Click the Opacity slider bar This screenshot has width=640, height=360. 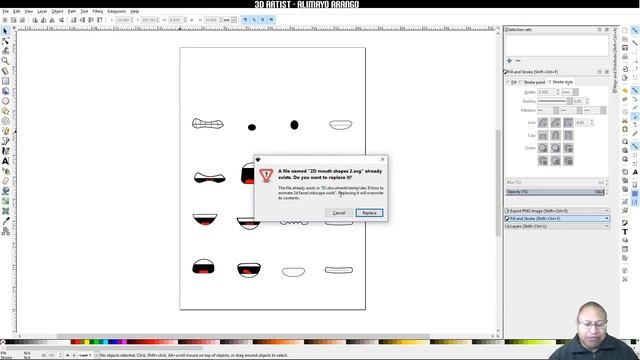pyautogui.click(x=555, y=191)
